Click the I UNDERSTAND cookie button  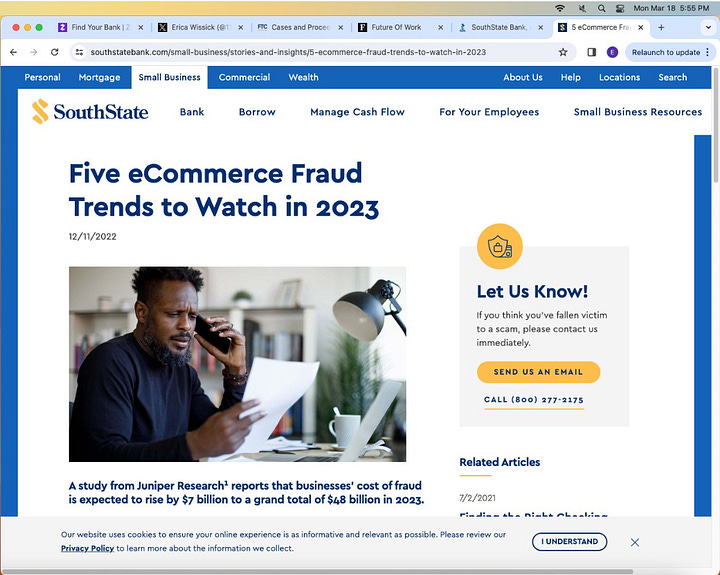[x=569, y=541]
